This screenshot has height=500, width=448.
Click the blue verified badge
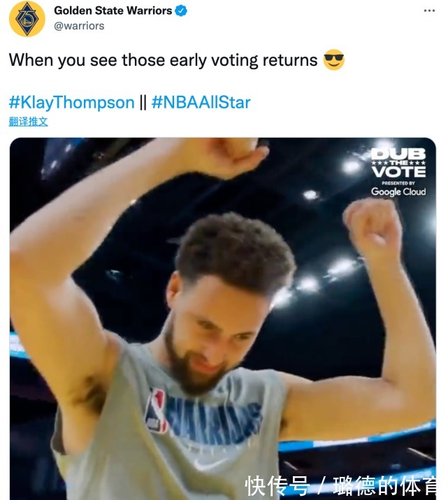pos(181,10)
